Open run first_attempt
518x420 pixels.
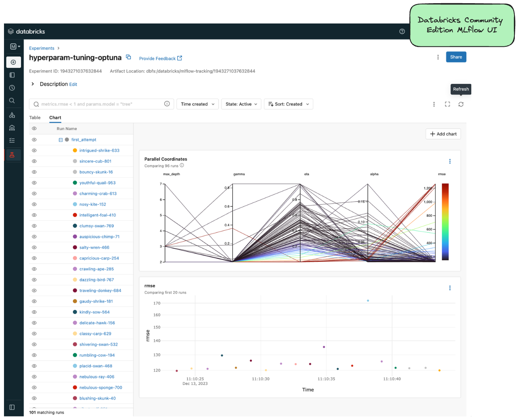[84, 140]
